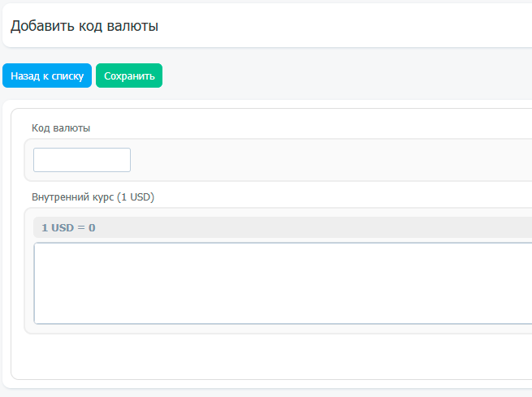Select the "0" value in the rate header
Image resolution: width=532 pixels, height=397 pixels.
(x=92, y=227)
